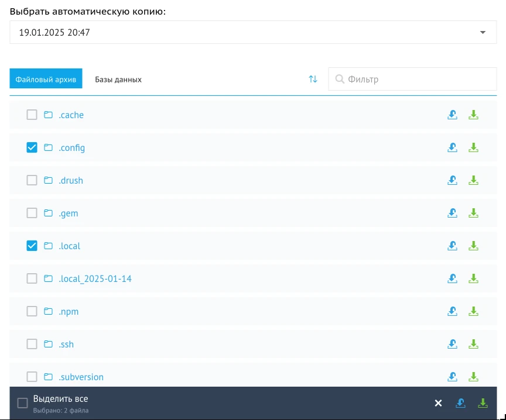Restore selected files from bottom bar
This screenshot has width=506, height=420.
461,403
